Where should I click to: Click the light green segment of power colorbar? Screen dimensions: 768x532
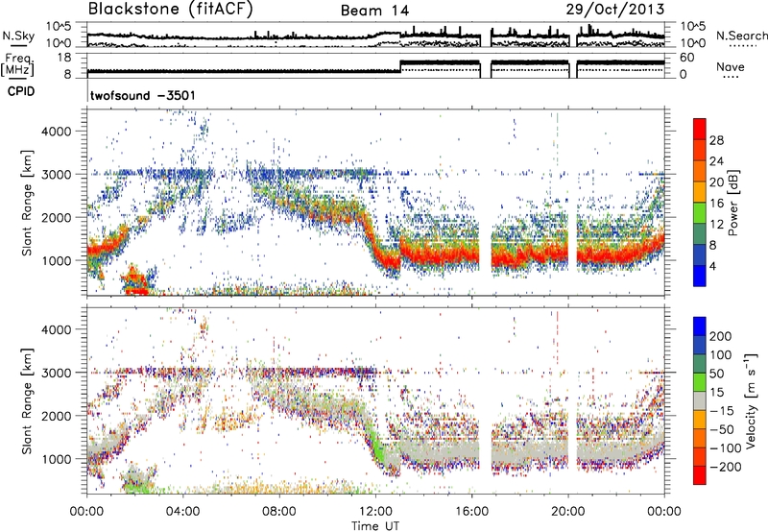tap(700, 213)
